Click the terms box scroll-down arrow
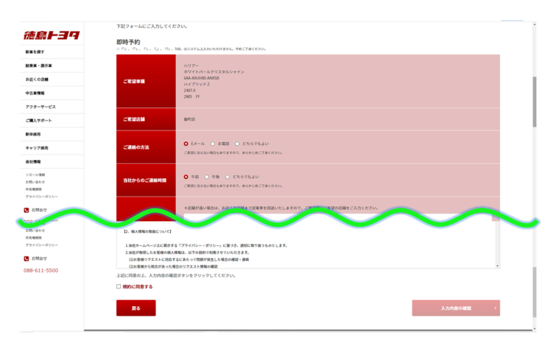 [x=497, y=266]
